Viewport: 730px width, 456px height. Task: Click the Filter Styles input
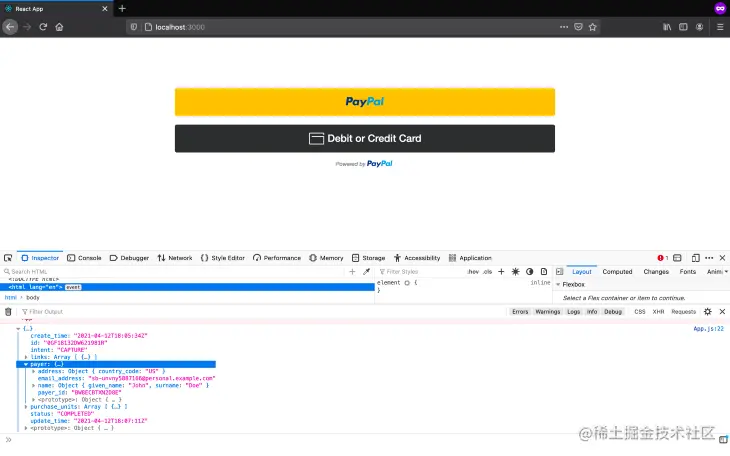[421, 272]
